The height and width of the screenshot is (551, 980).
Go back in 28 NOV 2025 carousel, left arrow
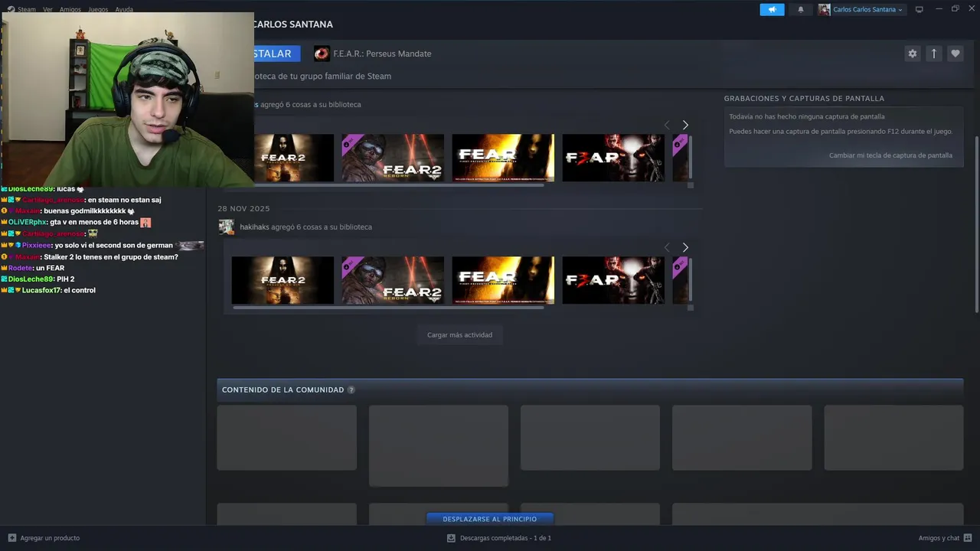pos(667,247)
